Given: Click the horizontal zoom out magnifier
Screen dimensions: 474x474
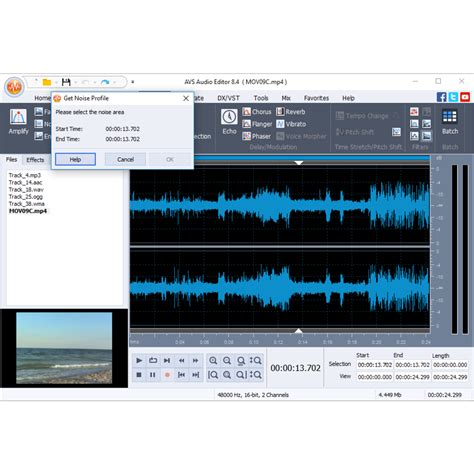Looking at the screenshot, I should [227, 360].
